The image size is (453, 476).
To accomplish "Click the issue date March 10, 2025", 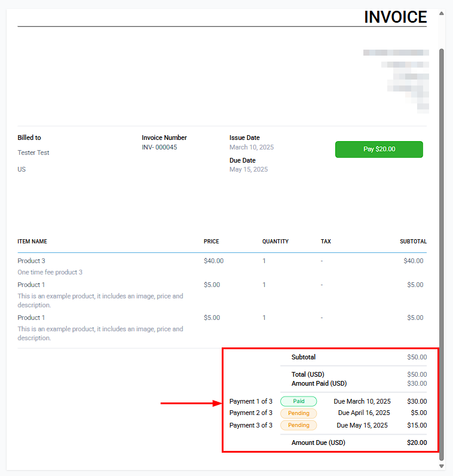I will (252, 147).
